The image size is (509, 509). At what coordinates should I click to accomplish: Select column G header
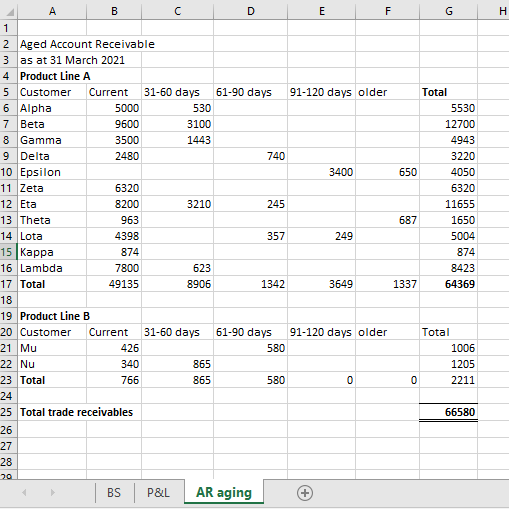click(449, 11)
